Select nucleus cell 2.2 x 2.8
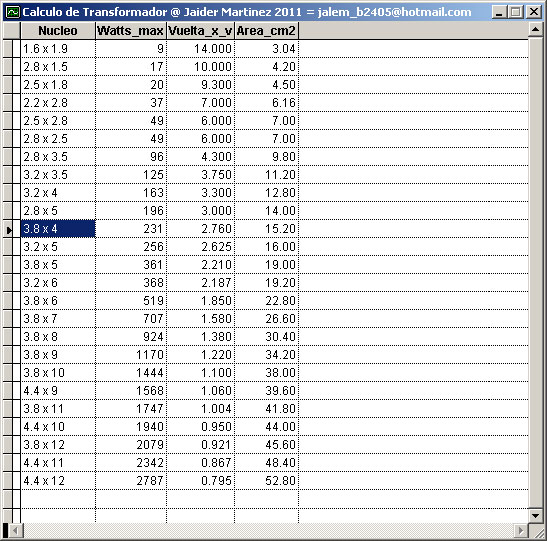Screen dimensions: 547x541 point(58,103)
